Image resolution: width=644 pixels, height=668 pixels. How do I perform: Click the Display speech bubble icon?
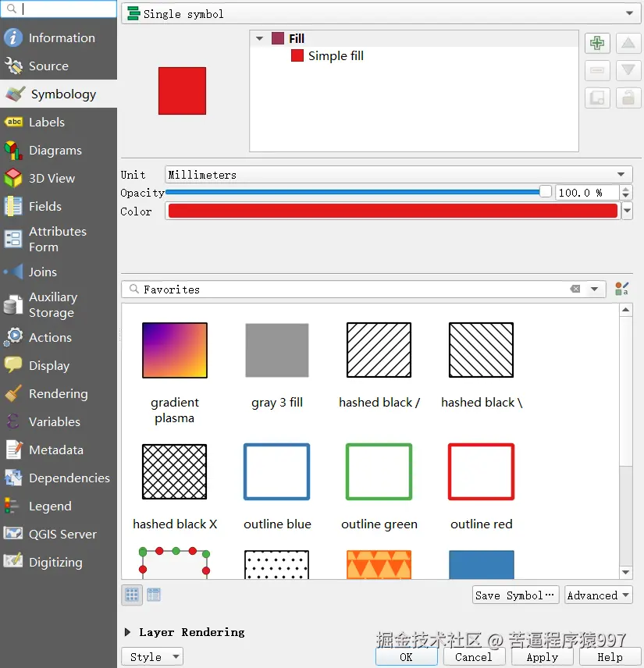point(13,365)
